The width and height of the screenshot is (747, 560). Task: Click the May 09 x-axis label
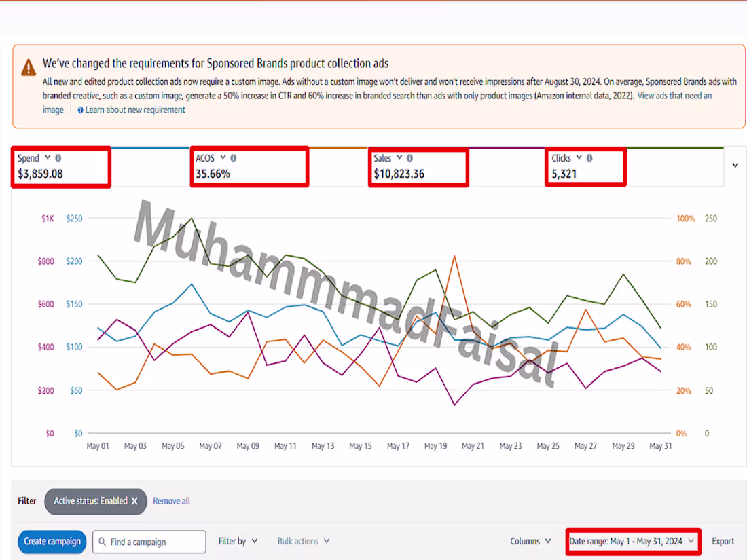(x=248, y=446)
